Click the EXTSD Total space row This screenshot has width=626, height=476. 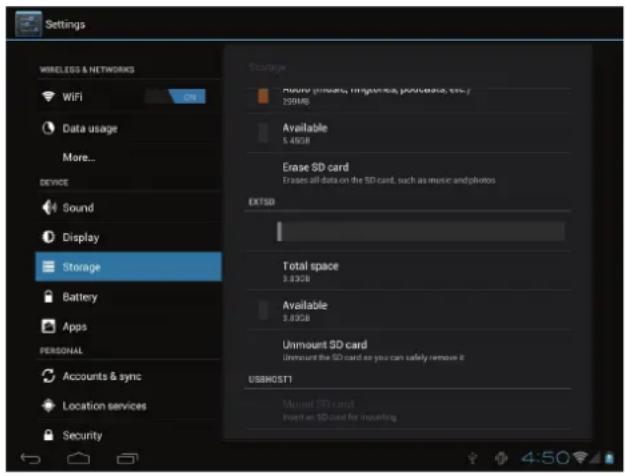pyautogui.click(x=409, y=271)
